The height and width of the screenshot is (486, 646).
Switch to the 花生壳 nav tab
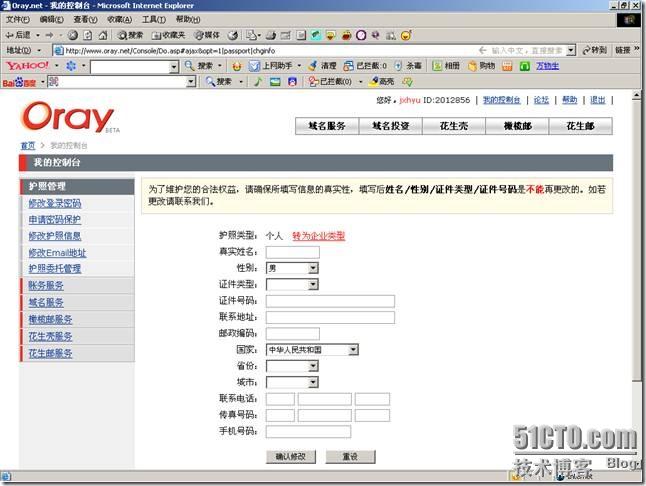454,126
